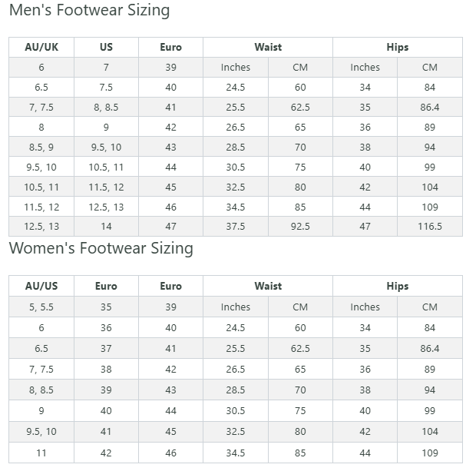Image resolution: width=476 pixels, height=471 pixels.
Task: Click Euro 47 in the men's table
Action: click(170, 227)
